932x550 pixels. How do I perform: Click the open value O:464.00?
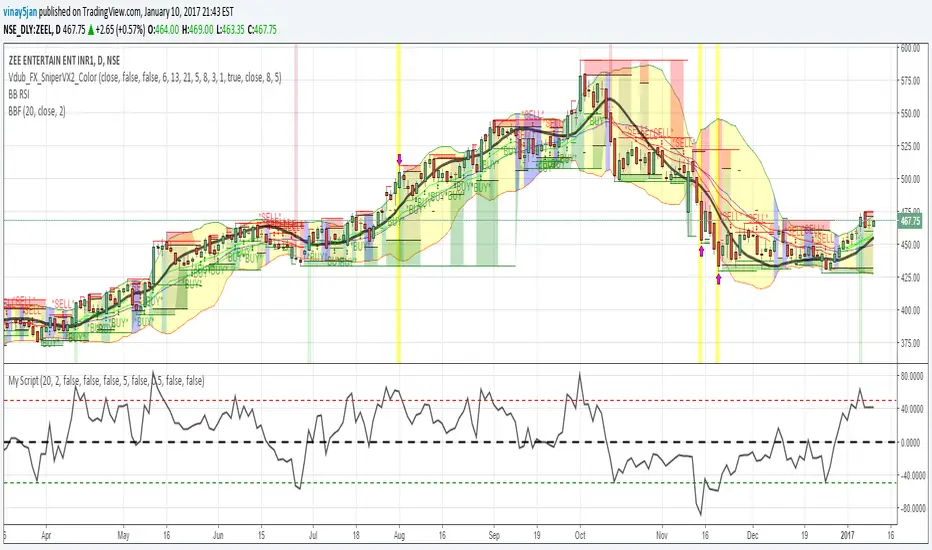(x=163, y=30)
